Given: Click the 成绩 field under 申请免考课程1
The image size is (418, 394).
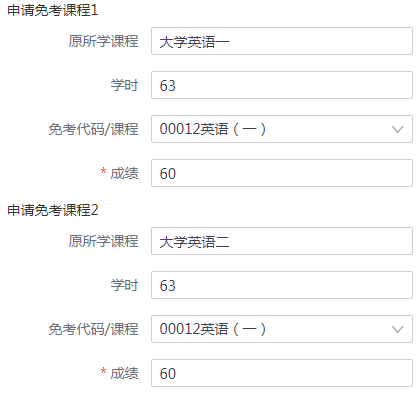Looking at the screenshot, I should [282, 173].
